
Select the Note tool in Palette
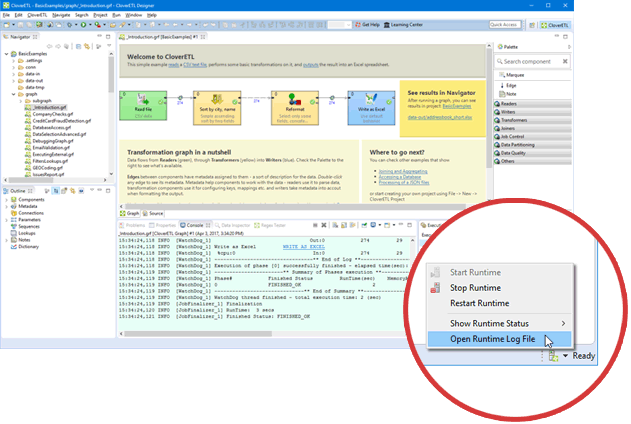[508, 94]
